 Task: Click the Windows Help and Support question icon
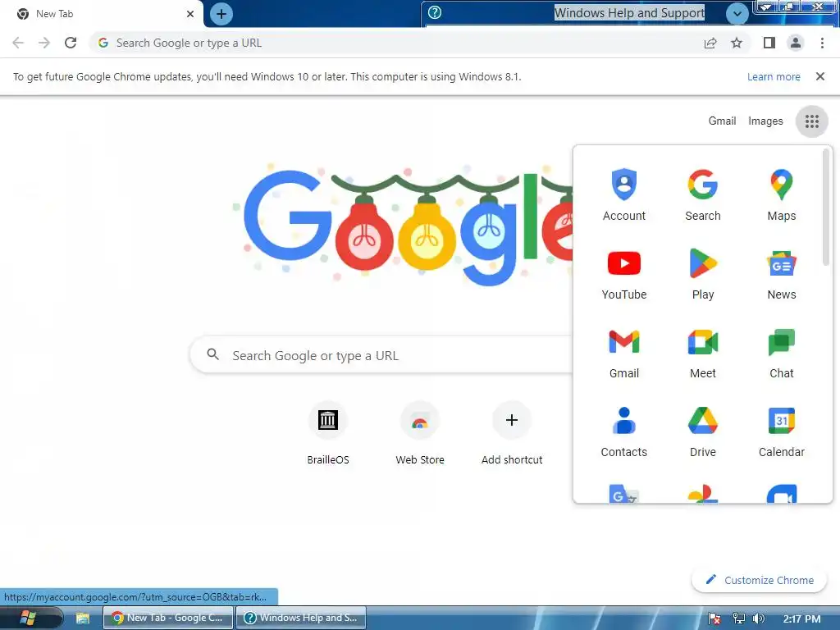(x=435, y=12)
